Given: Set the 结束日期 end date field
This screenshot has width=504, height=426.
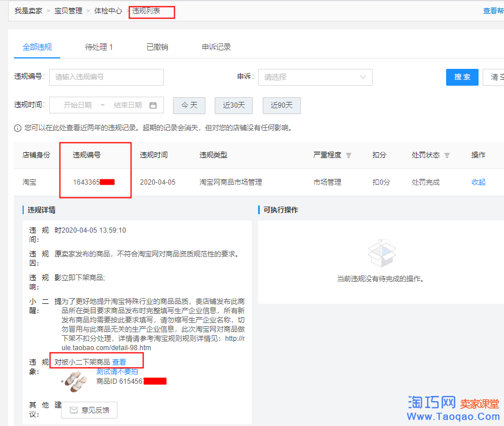Looking at the screenshot, I should (x=128, y=105).
